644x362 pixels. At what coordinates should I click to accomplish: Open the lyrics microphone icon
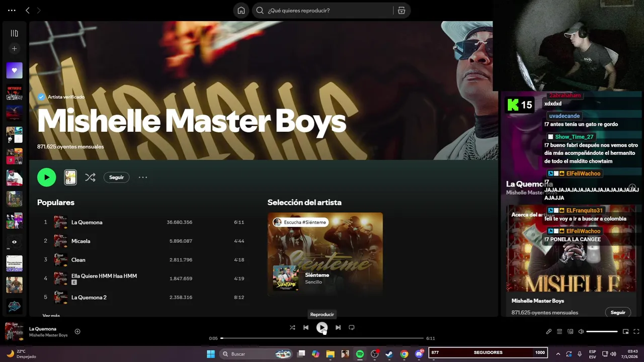pyautogui.click(x=549, y=331)
